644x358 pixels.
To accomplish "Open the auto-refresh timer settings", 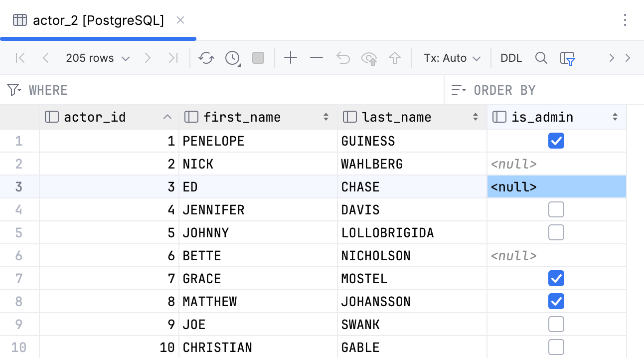I will point(231,58).
